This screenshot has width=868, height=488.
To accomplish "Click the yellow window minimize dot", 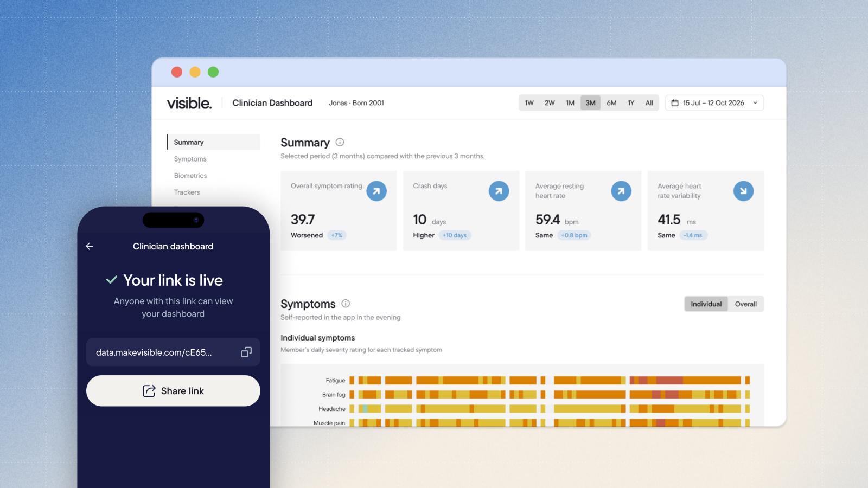I will tap(195, 72).
